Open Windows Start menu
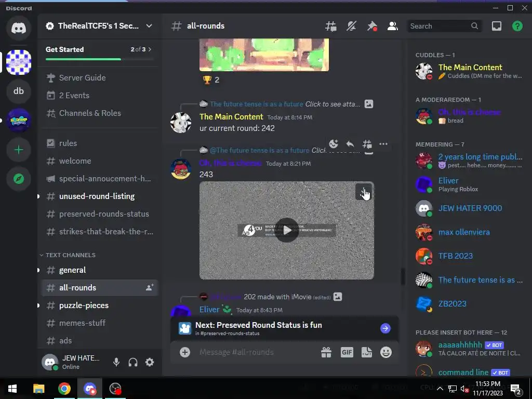The image size is (532, 399). [x=12, y=389]
